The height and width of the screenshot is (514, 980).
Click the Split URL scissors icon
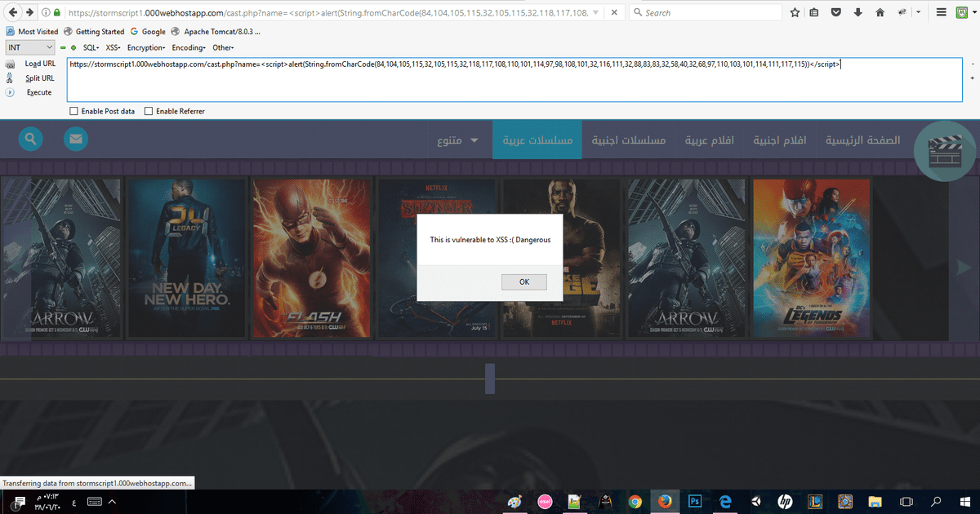(x=10, y=78)
